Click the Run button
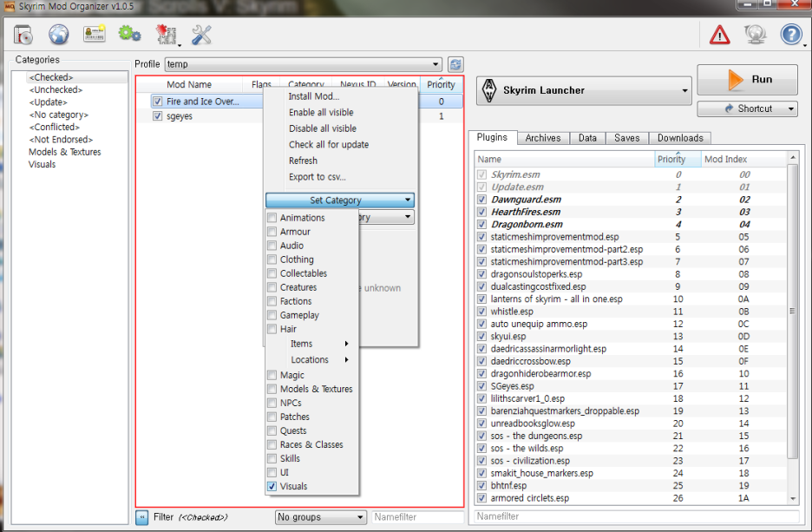Screen dimensions: 812x532 pyautogui.click(x=747, y=79)
